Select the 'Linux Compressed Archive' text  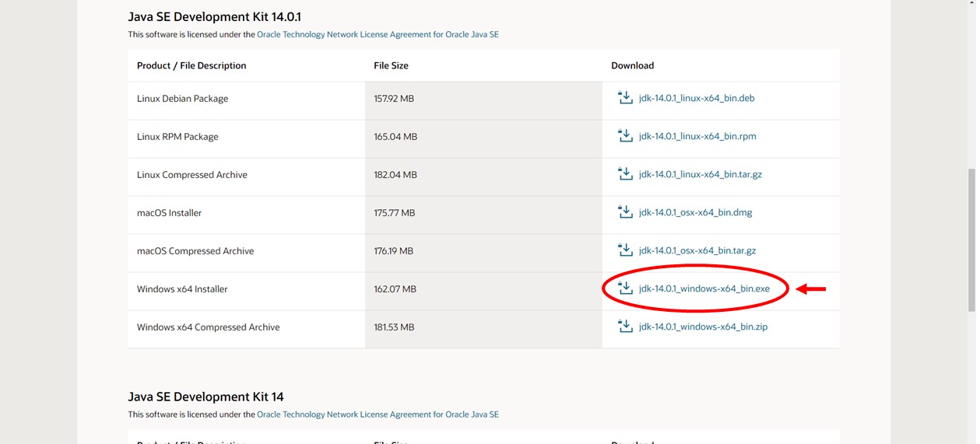[x=192, y=175]
